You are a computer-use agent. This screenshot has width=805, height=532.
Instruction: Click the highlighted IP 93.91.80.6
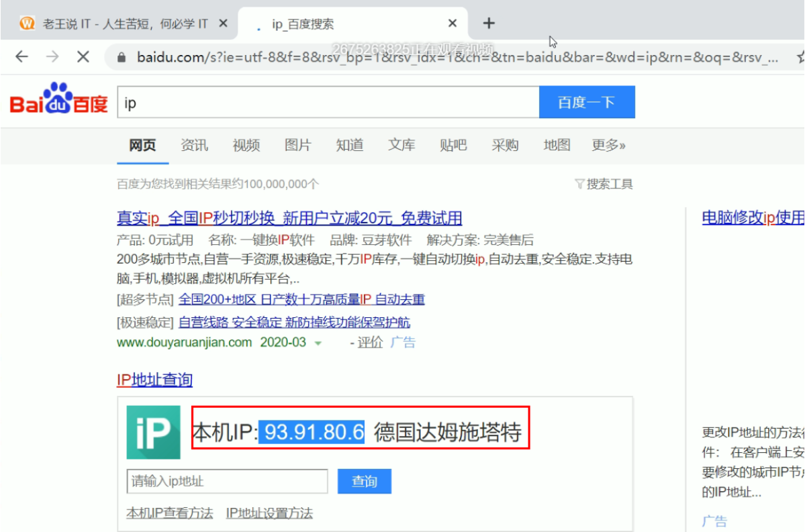[x=312, y=432]
